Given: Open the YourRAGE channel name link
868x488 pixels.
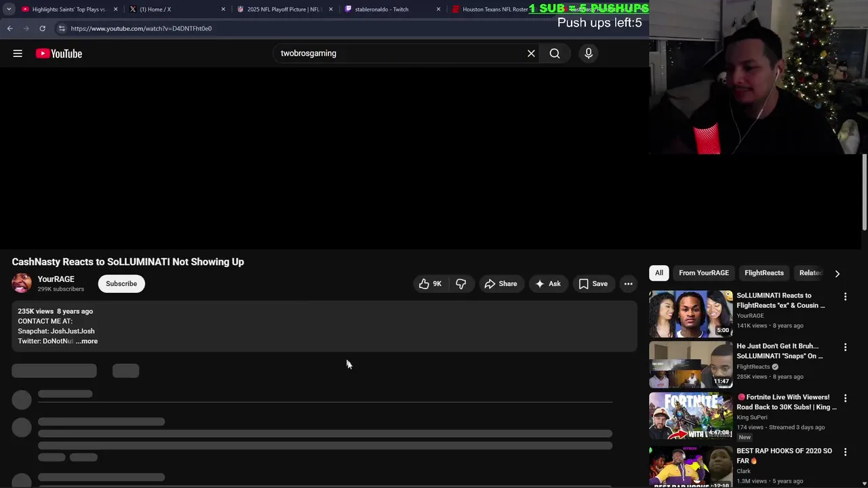Looking at the screenshot, I should click(56, 279).
